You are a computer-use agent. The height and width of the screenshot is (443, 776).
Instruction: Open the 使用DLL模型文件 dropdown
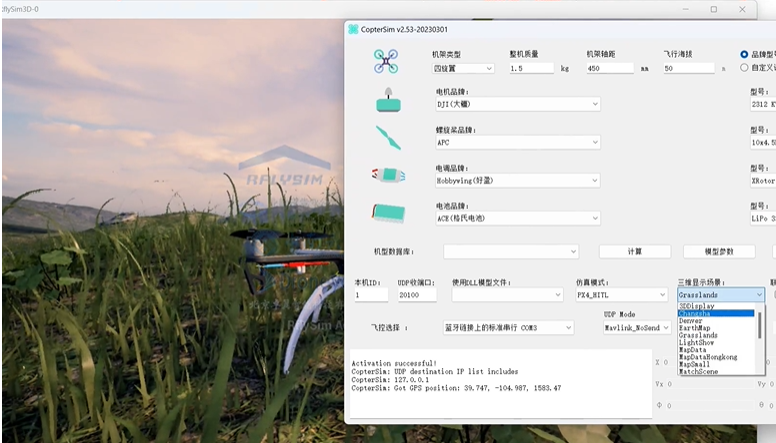[507, 295]
